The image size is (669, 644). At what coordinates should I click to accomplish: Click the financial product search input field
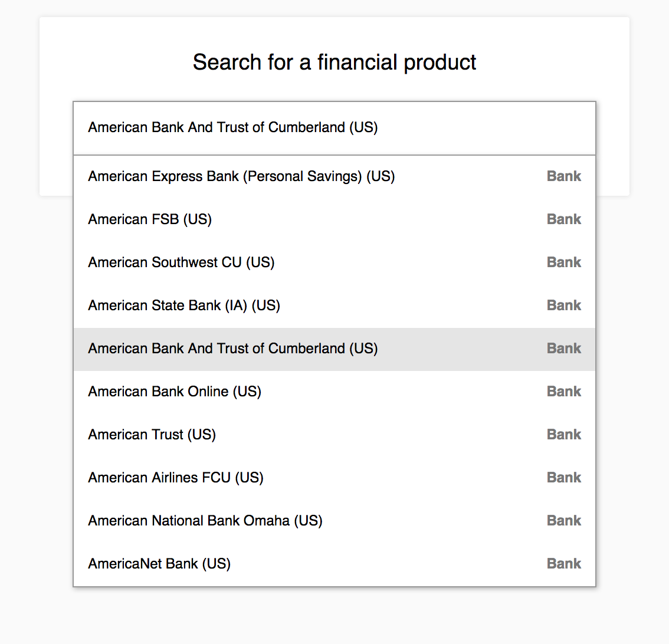click(334, 128)
